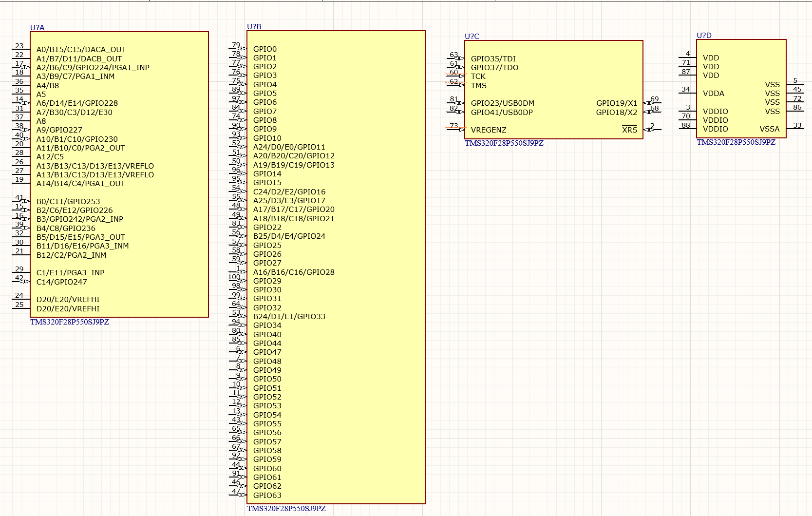Click the A24/D0/E0/GPIO11 pin label
This screenshot has height=516, width=812.
[x=289, y=147]
